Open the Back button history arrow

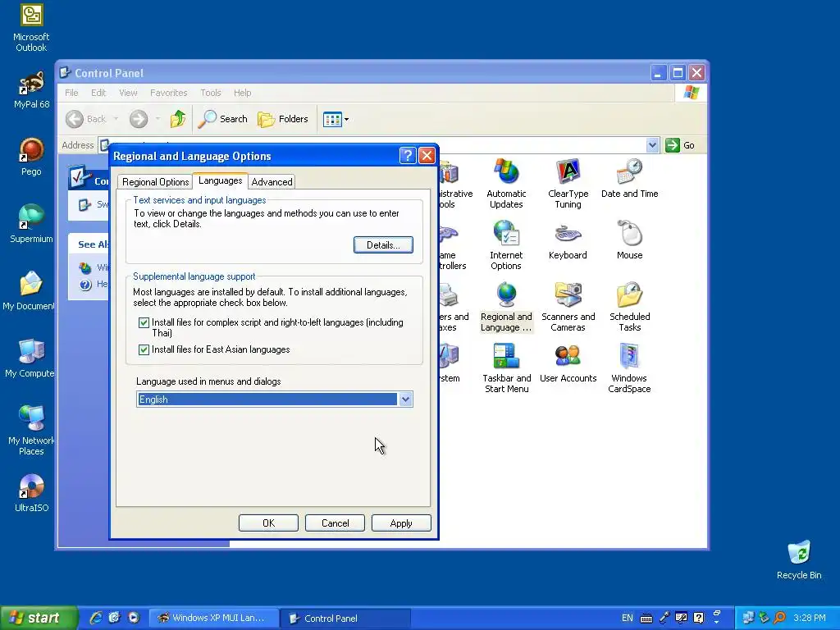pyautogui.click(x=116, y=119)
